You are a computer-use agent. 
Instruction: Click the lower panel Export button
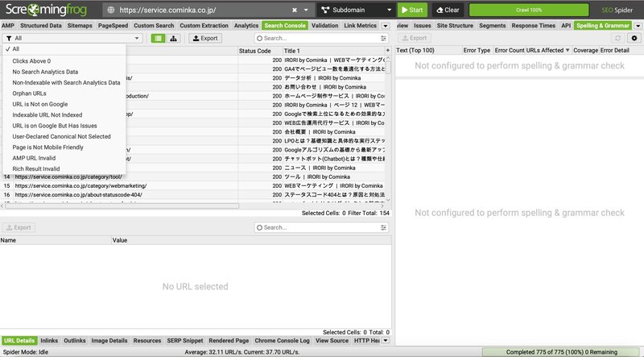point(19,227)
